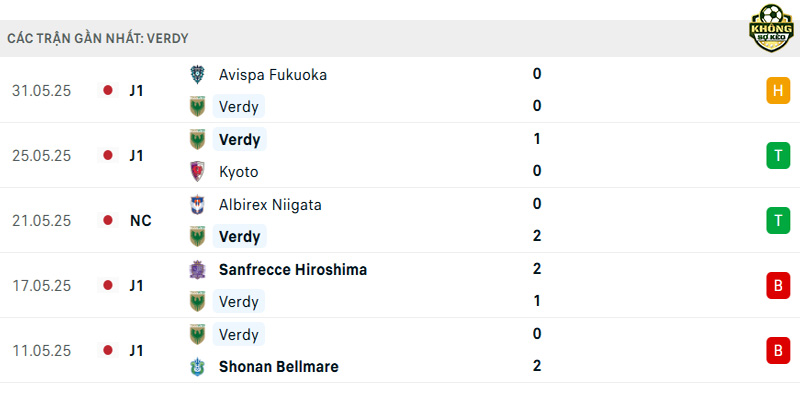Click the green T badge for Kyoto match
The width and height of the screenshot is (800, 400).
point(778,156)
